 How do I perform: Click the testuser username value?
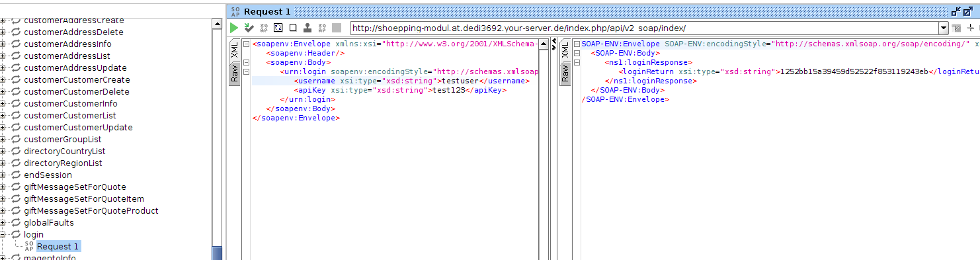[x=460, y=81]
